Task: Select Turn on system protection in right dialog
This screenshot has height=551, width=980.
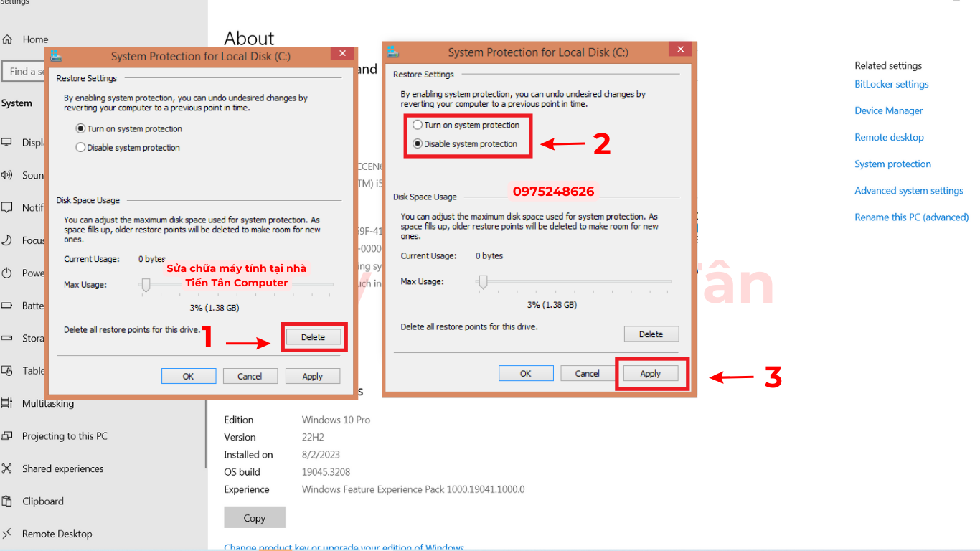Action: [x=466, y=125]
